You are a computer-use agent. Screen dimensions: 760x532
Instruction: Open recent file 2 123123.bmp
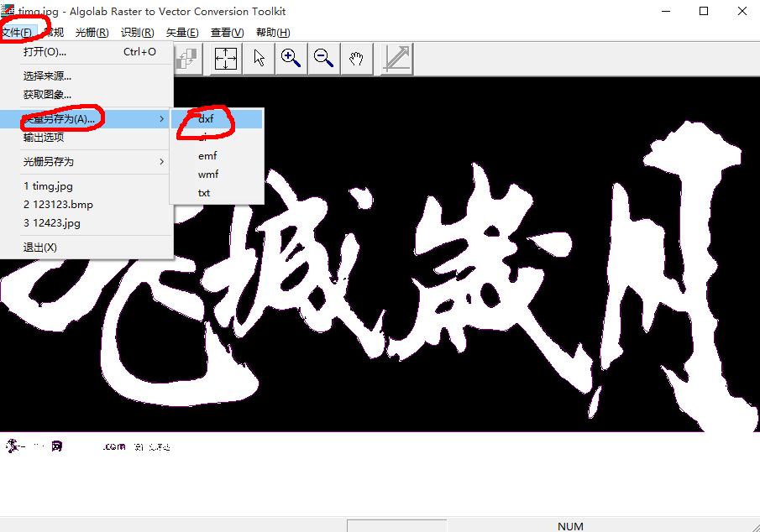[x=58, y=204]
